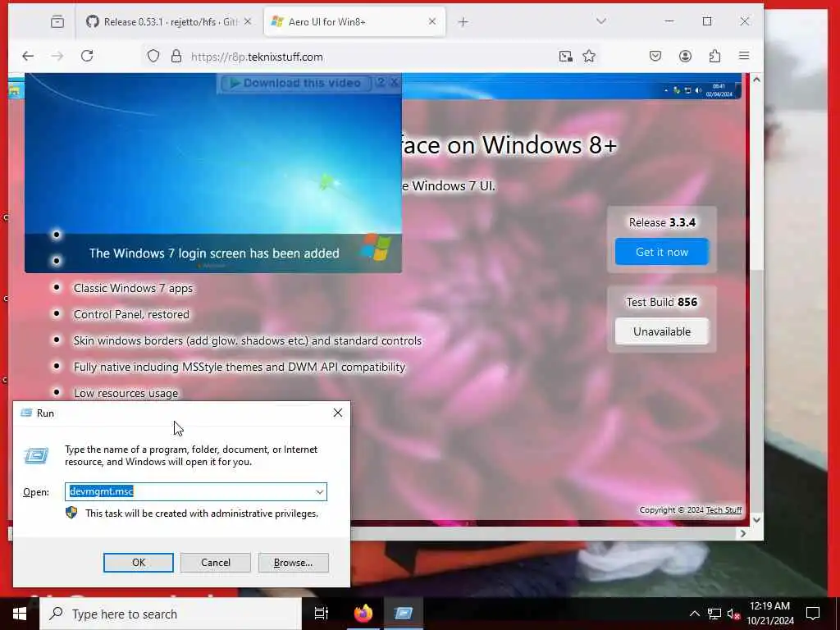840x630 pixels.
Task: Click 'Fully native including MSStyle themes' line
Action: [240, 367]
